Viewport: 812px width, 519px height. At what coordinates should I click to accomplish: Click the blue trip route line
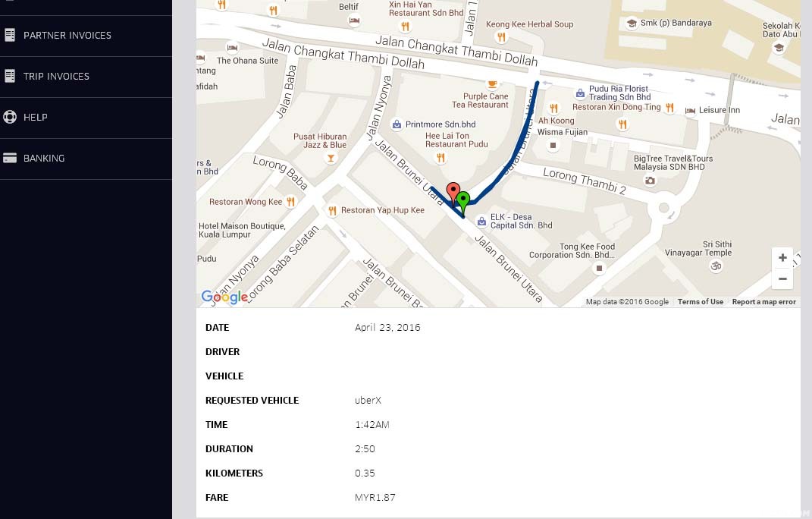[516, 150]
